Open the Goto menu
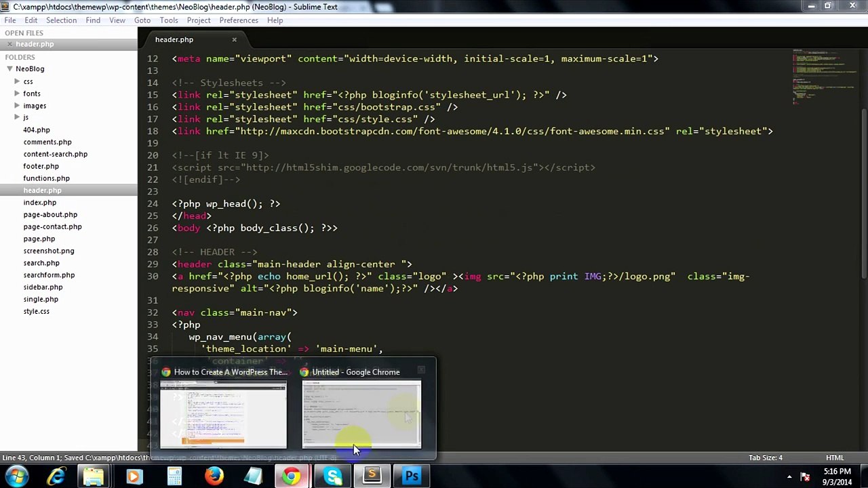Screen dimensions: 868x488 click(x=142, y=20)
